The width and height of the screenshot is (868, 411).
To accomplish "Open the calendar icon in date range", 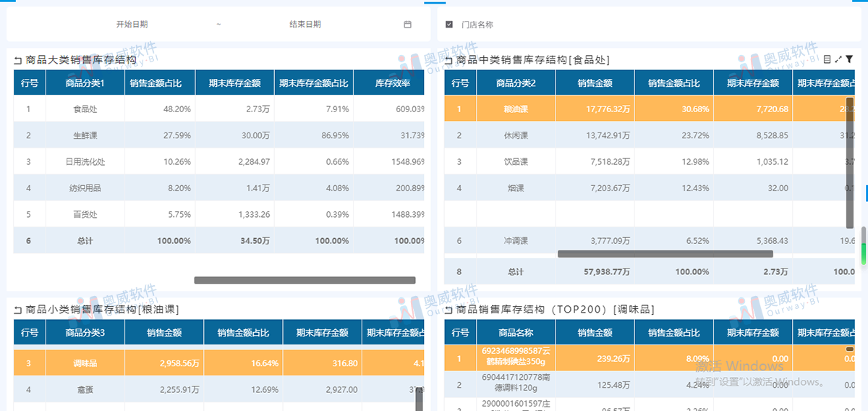I will click(x=407, y=24).
